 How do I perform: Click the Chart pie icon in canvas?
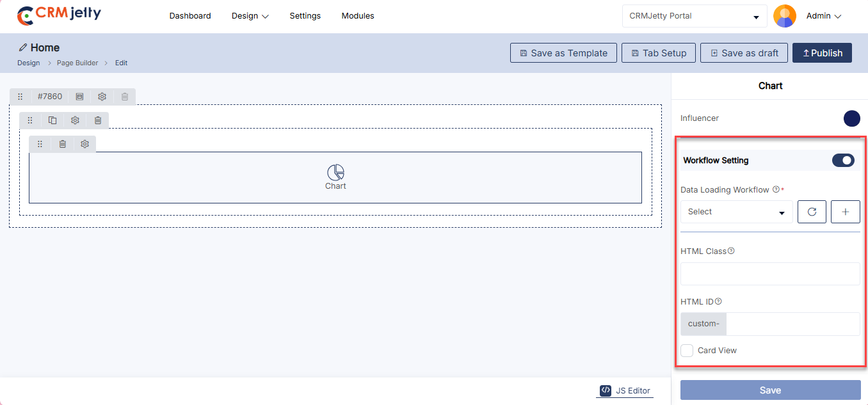point(335,172)
